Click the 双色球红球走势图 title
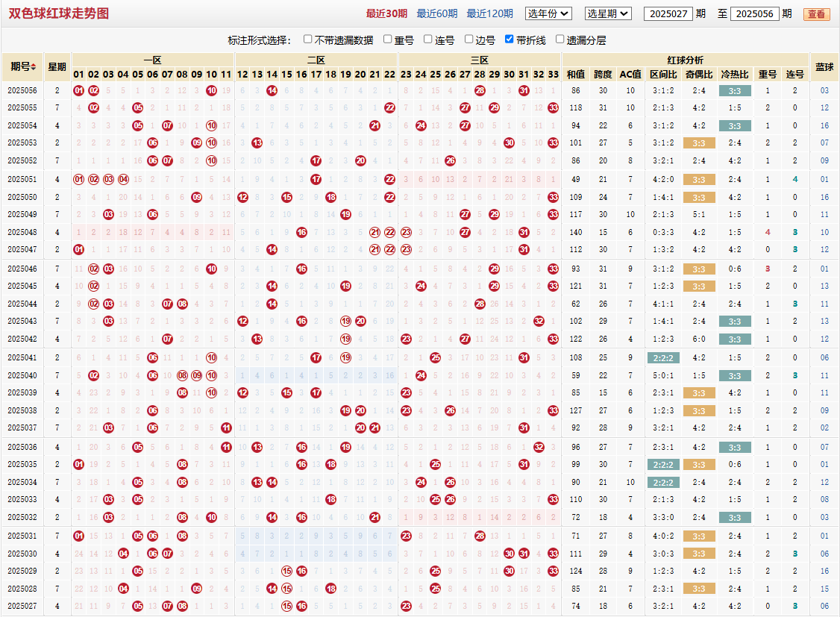840x617 pixels. (x=58, y=13)
